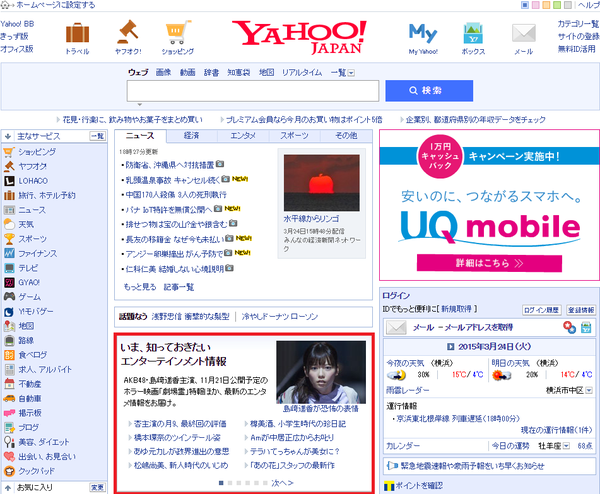Click the 路線 train icon in sidebar
Image resolution: width=600 pixels, height=494 pixels.
coord(9,341)
